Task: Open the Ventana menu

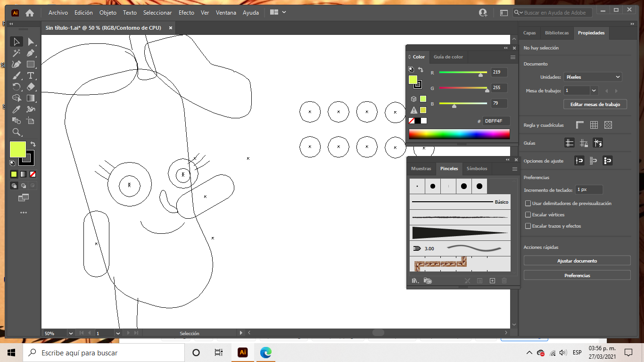Action: (x=226, y=13)
